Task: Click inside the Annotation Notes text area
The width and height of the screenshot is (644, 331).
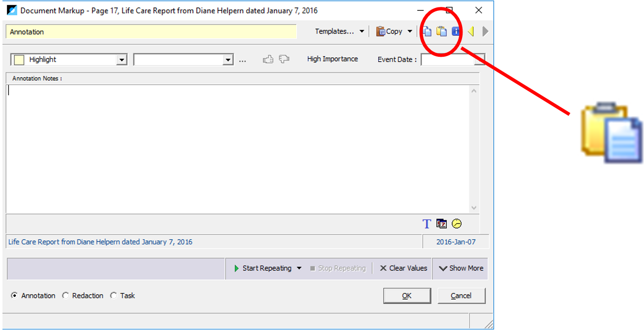Action: tap(238, 149)
